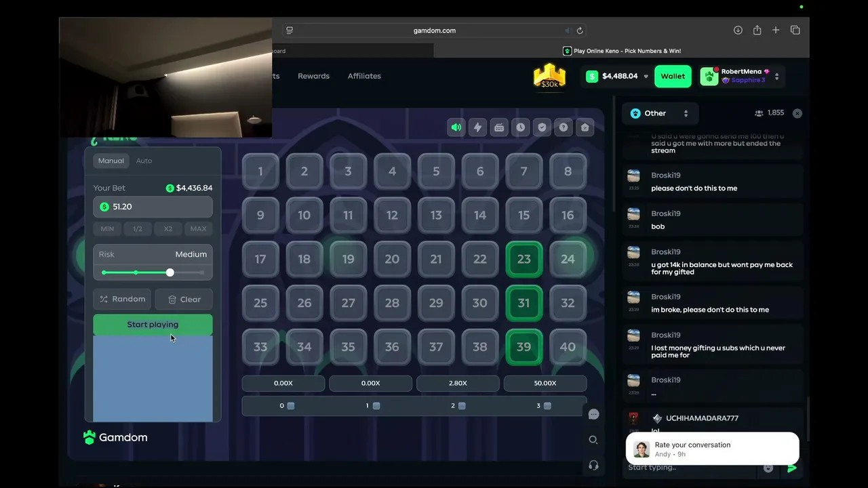Clear the selected numbers
Screen dimensions: 868x488
pos(184,299)
